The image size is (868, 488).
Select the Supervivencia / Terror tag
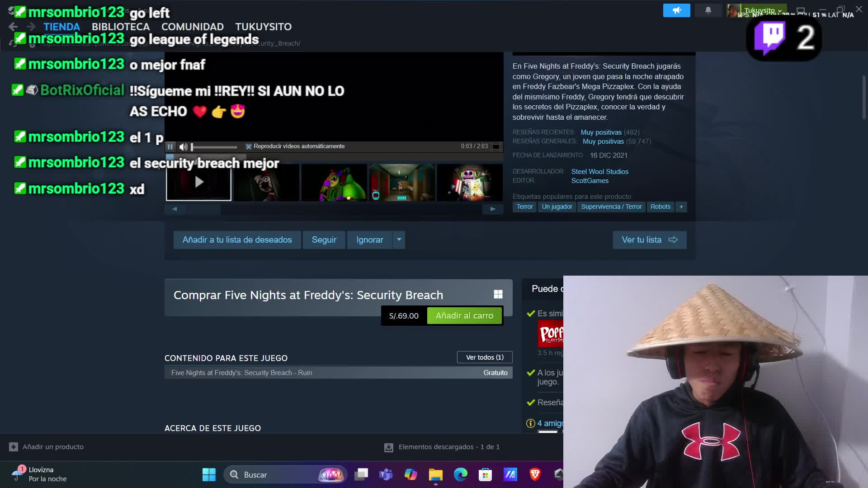point(611,206)
